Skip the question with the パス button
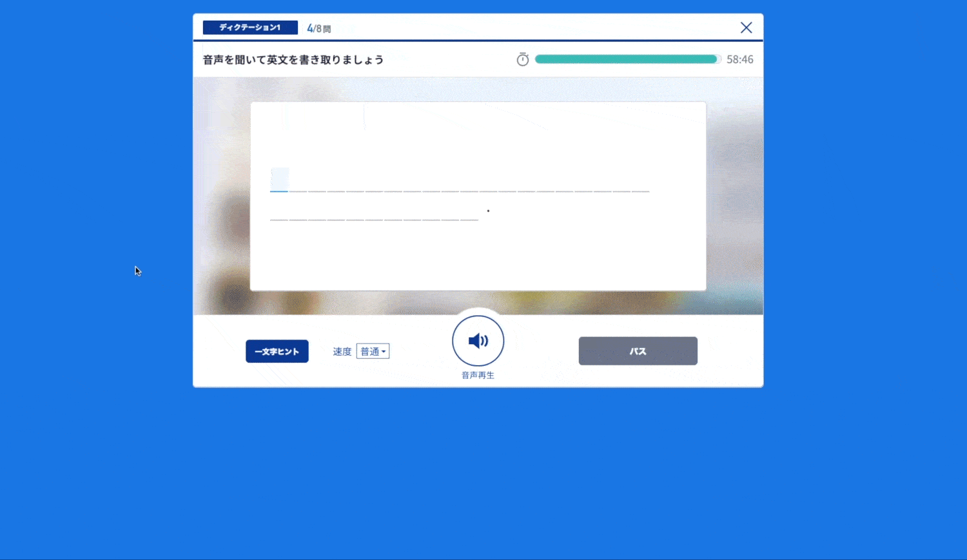 tap(638, 351)
